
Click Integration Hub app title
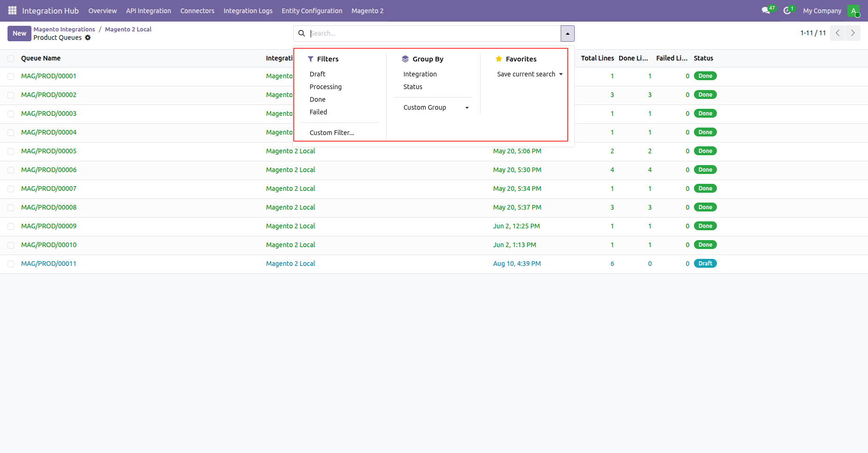[x=50, y=11]
